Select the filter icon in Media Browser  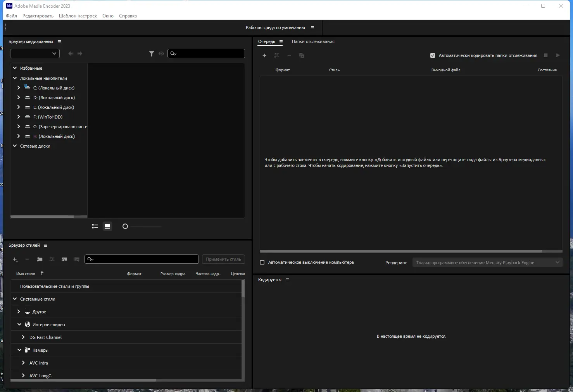click(x=152, y=53)
